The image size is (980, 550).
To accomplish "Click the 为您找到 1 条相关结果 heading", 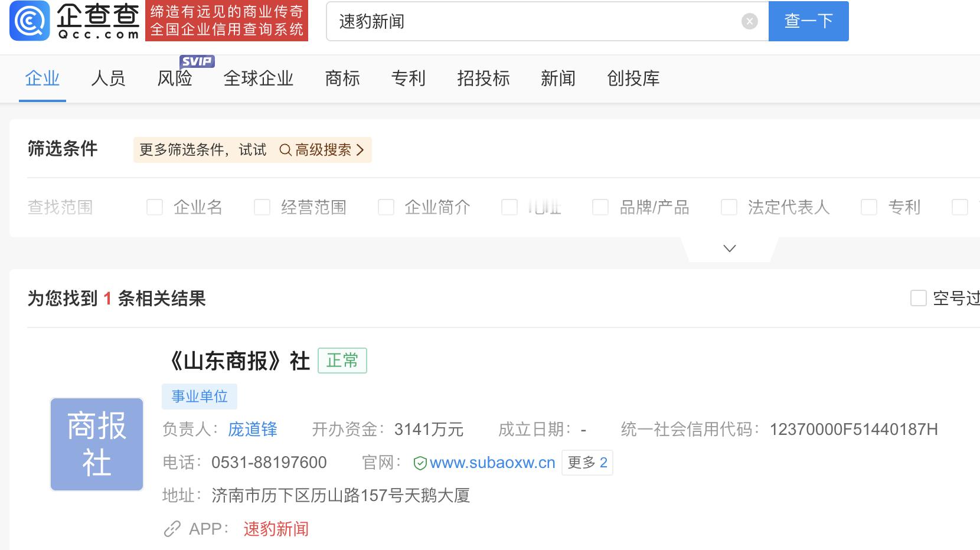I will (x=116, y=299).
